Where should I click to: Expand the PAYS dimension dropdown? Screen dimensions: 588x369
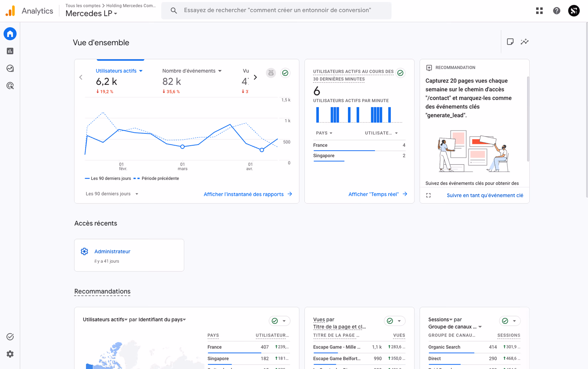(x=324, y=133)
